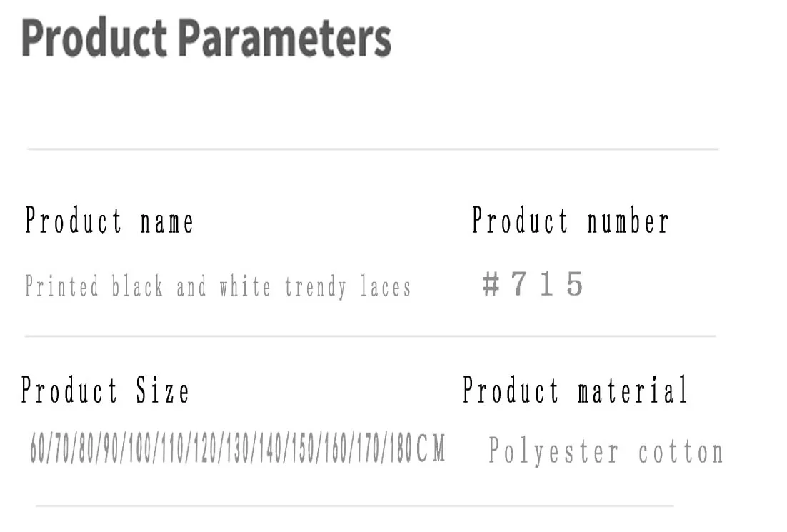Click the divider line below the heading
Image resolution: width=787 pixels, height=532 pixels.
(x=372, y=149)
